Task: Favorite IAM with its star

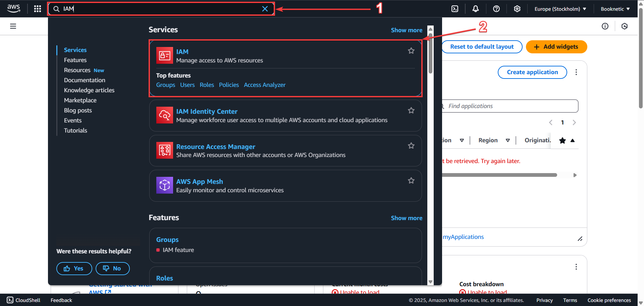Action: coord(411,51)
